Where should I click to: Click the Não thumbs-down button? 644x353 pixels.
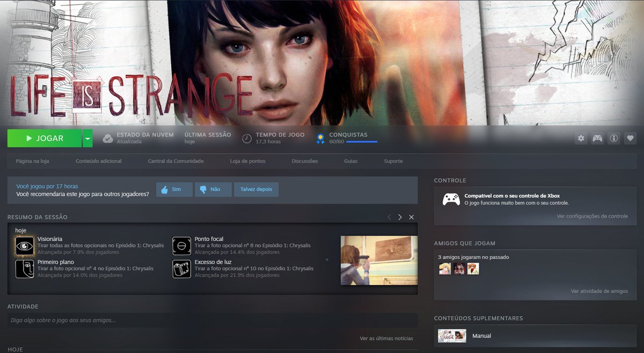(214, 189)
